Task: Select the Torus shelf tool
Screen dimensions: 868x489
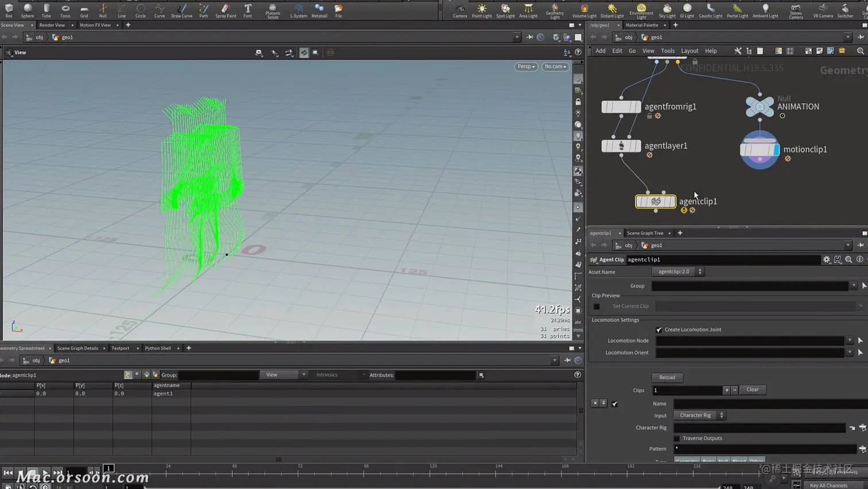Action: coord(65,10)
